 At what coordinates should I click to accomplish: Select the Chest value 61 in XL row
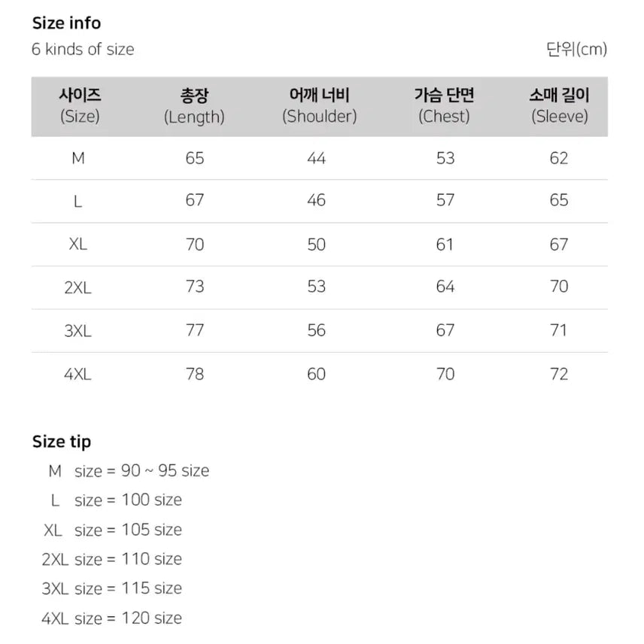445,244
